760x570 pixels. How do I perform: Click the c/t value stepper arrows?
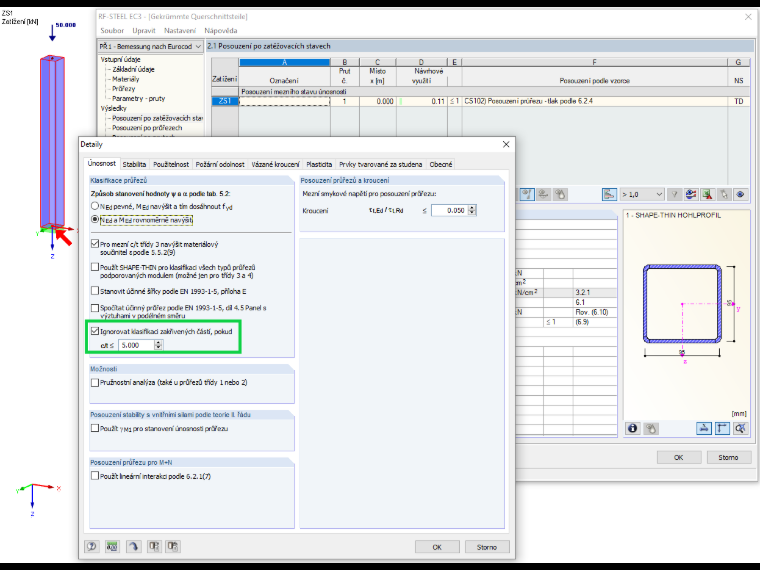tap(158, 345)
